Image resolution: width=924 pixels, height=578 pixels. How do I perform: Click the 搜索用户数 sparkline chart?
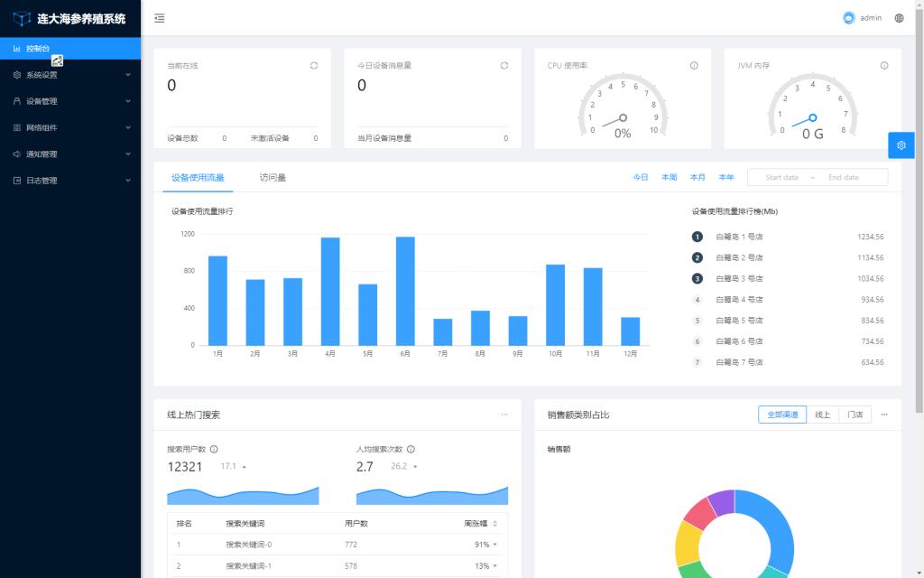243,496
